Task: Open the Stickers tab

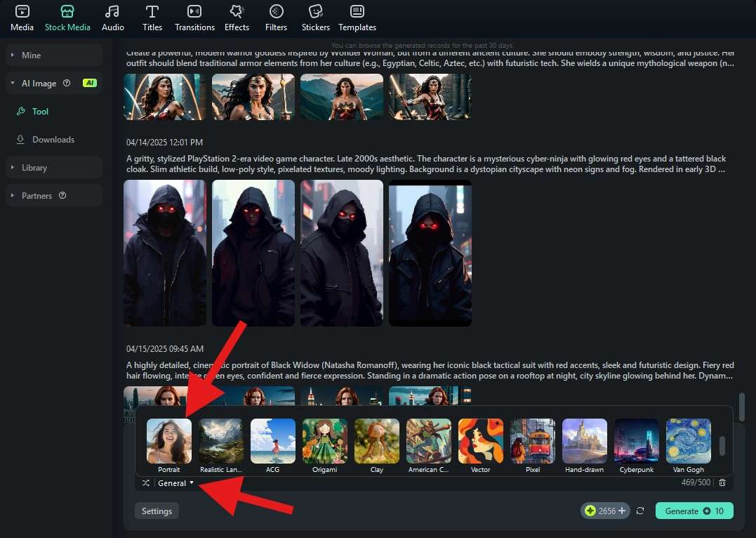Action: (x=316, y=18)
